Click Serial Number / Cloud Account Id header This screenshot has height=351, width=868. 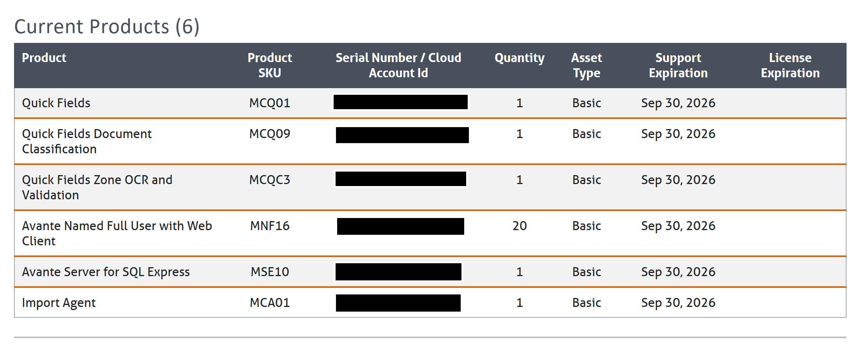398,65
